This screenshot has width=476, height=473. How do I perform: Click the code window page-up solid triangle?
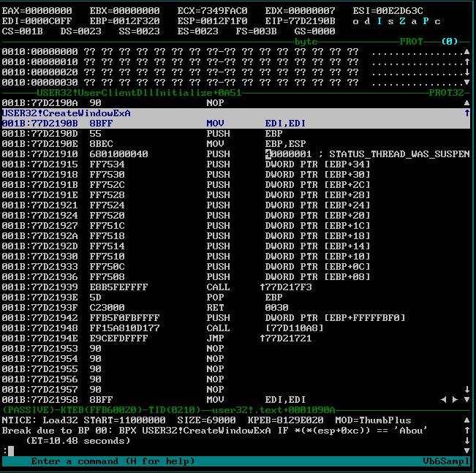pos(467,103)
